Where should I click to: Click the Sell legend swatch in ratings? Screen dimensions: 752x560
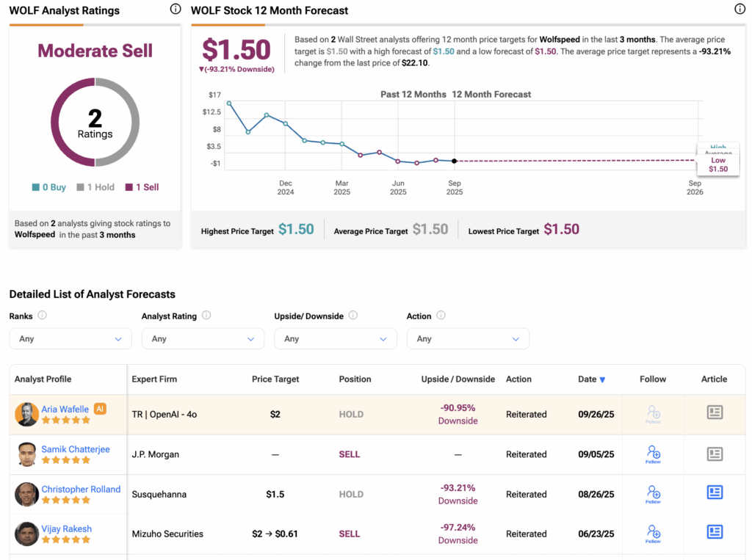coord(129,187)
